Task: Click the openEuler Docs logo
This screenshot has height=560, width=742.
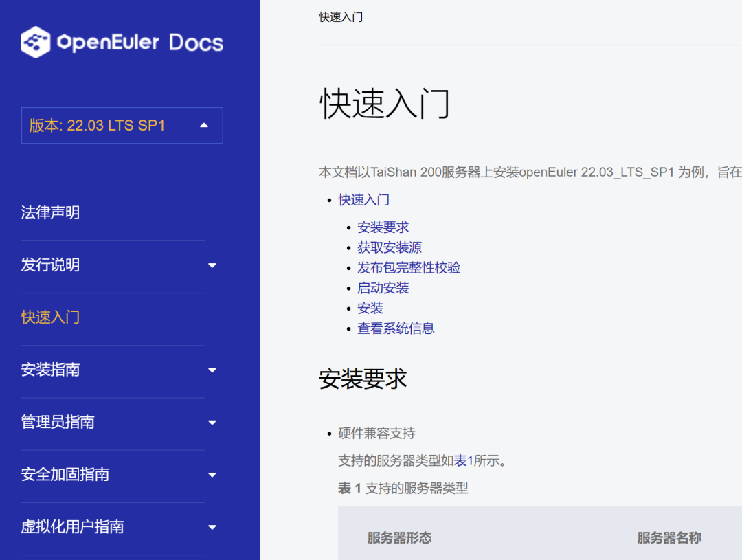Action: pyautogui.click(x=122, y=42)
